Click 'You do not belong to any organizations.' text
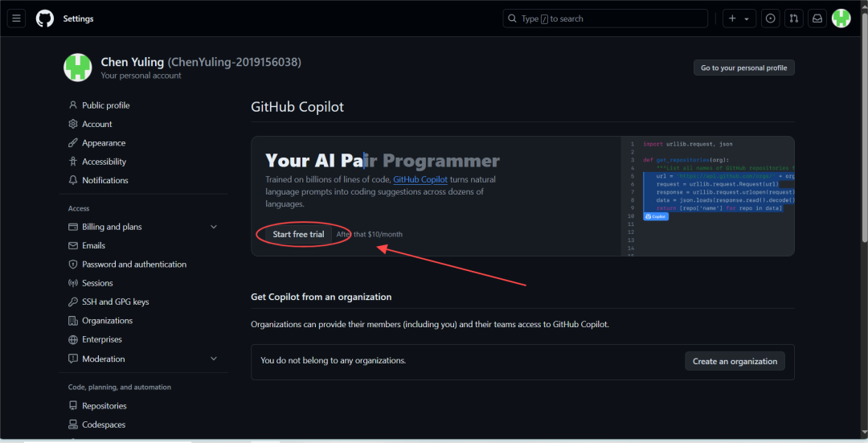The height and width of the screenshot is (443, 868). click(334, 360)
